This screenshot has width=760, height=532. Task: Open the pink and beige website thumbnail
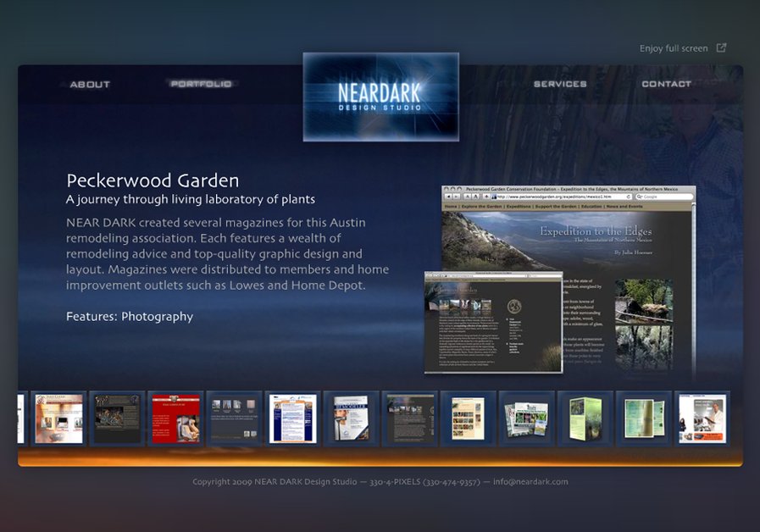point(59,418)
